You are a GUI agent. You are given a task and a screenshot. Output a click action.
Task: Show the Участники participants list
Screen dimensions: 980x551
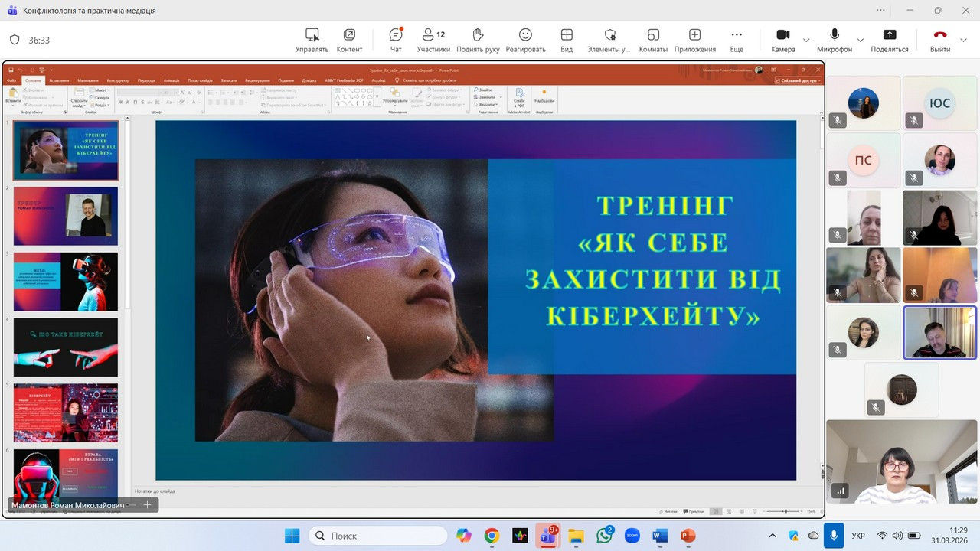click(x=433, y=40)
